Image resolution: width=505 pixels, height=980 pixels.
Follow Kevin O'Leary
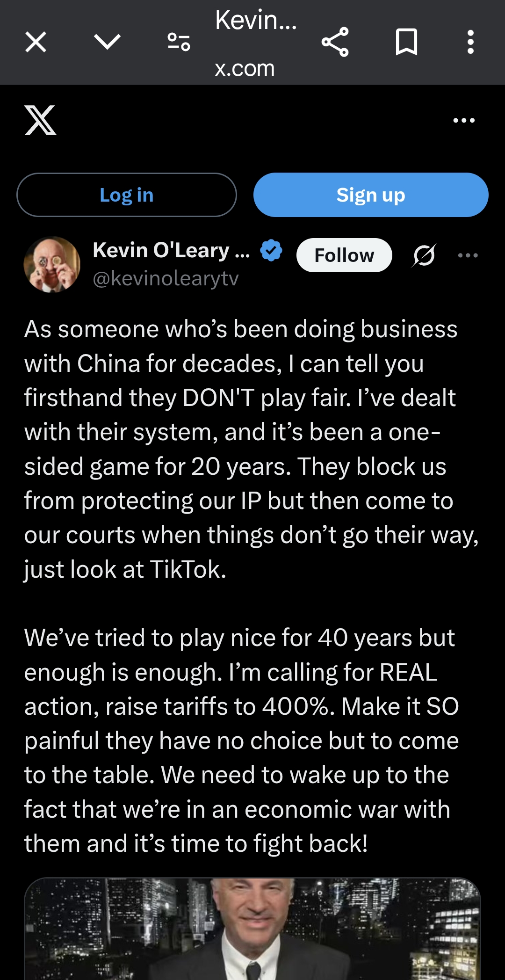[344, 255]
